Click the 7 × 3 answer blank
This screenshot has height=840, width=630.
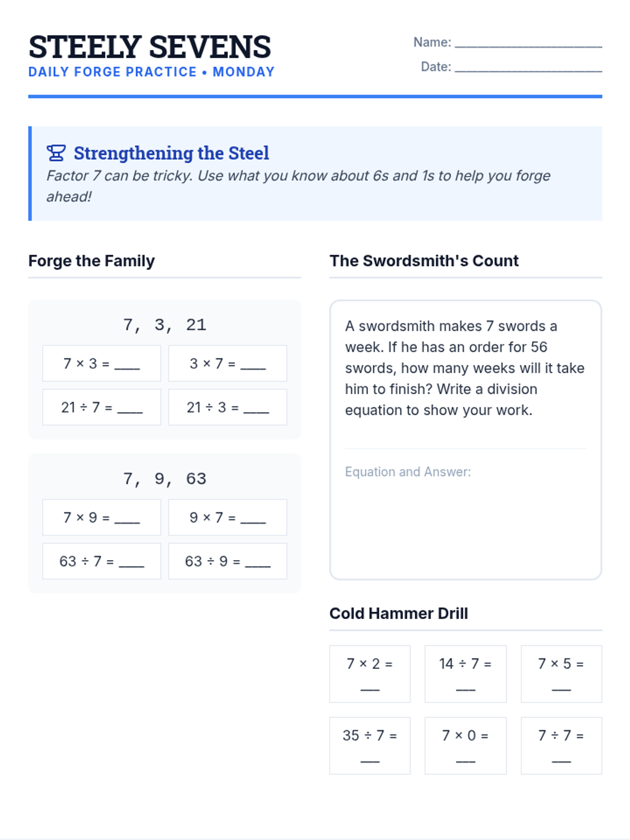[127, 365]
